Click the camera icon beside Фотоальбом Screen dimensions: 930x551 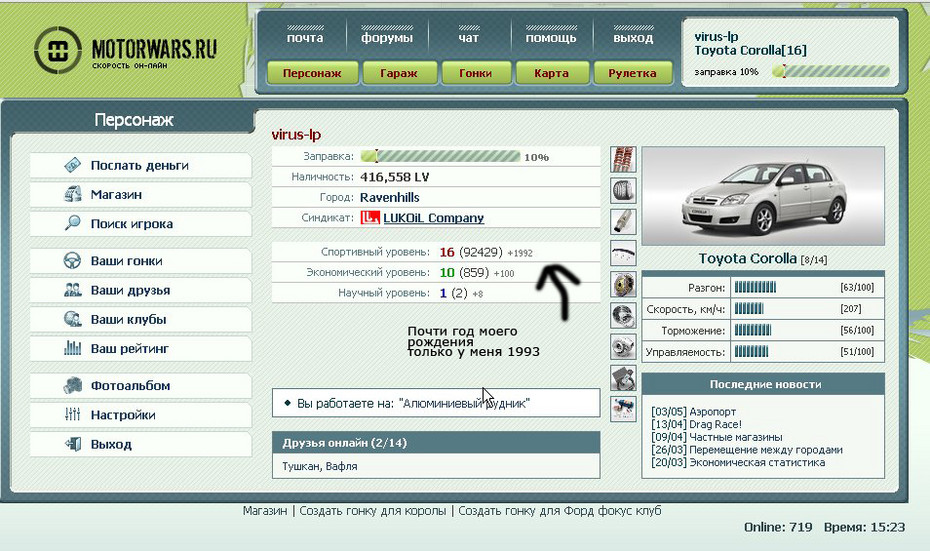pyautogui.click(x=72, y=385)
